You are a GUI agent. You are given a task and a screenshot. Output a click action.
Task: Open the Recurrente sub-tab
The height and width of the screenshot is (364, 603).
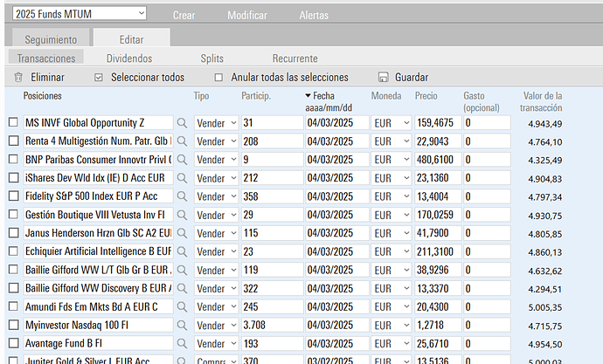[x=295, y=58]
